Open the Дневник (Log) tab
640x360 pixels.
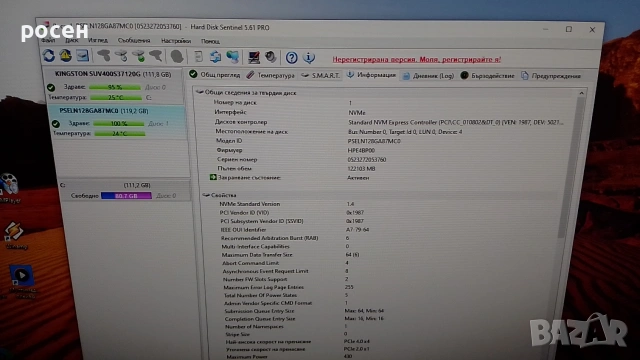(428, 76)
